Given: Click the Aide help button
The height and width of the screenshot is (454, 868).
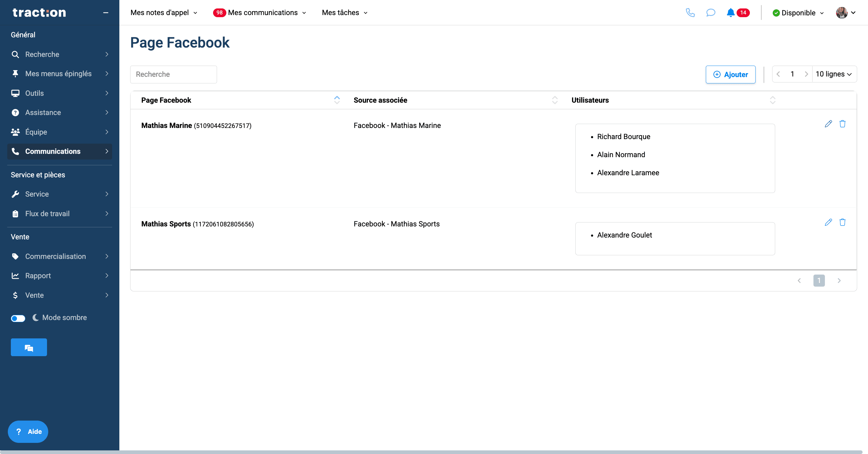Looking at the screenshot, I should 28,431.
